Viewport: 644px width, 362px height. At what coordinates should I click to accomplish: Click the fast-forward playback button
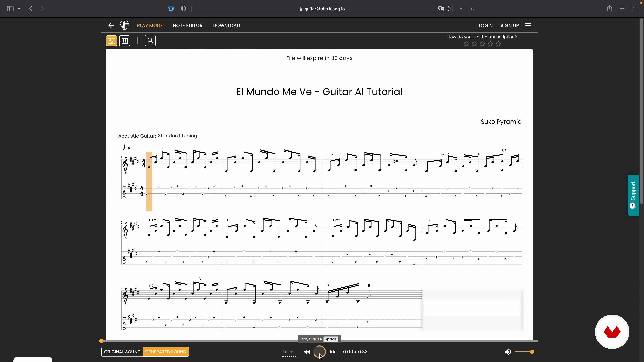click(x=333, y=352)
